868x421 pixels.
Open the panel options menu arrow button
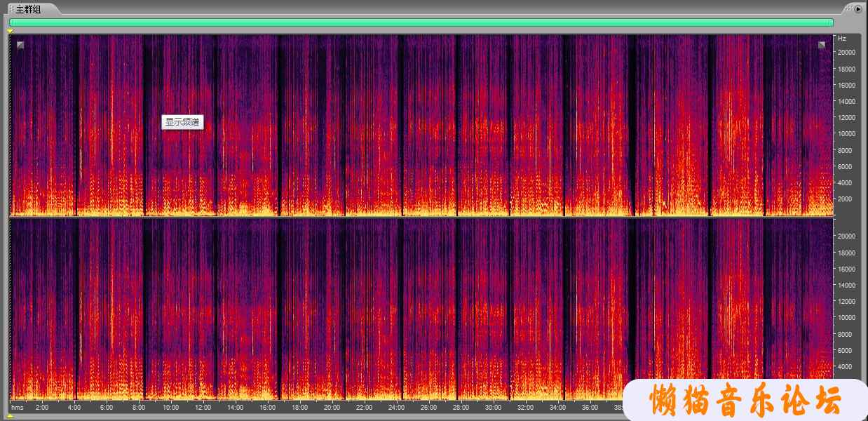pyautogui.click(x=857, y=9)
